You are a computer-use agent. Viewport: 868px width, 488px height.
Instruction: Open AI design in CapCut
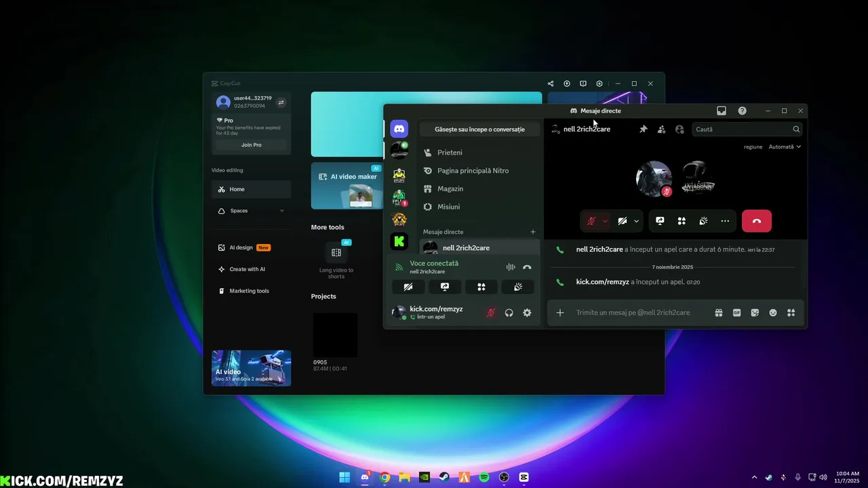point(252,247)
